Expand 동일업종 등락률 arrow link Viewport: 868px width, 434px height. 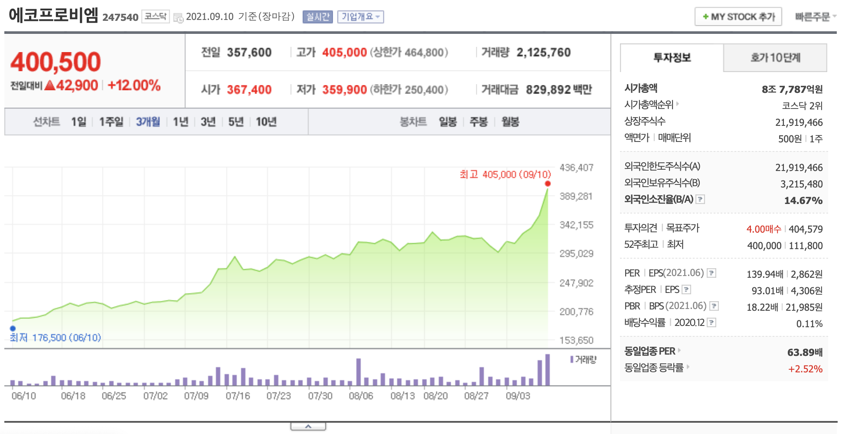pyautogui.click(x=688, y=367)
